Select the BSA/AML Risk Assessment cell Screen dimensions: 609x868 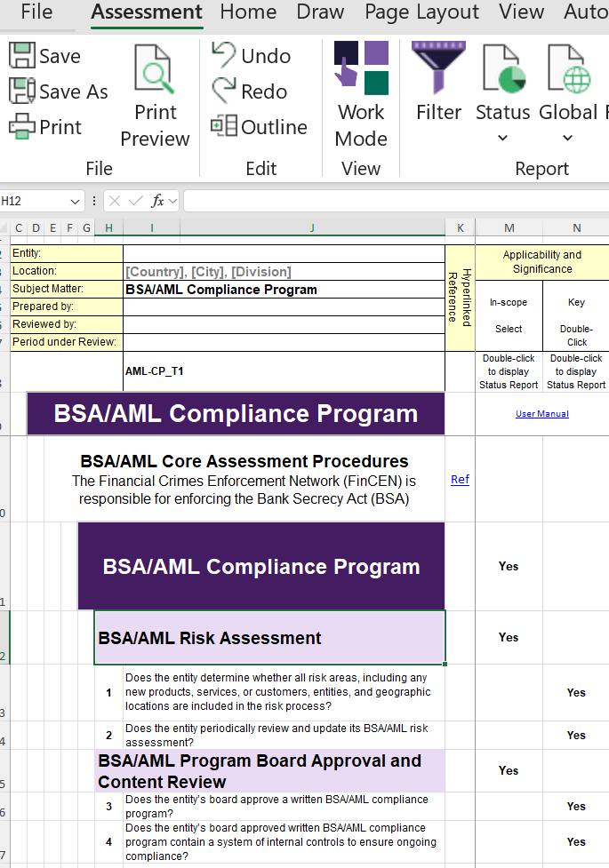[269, 638]
